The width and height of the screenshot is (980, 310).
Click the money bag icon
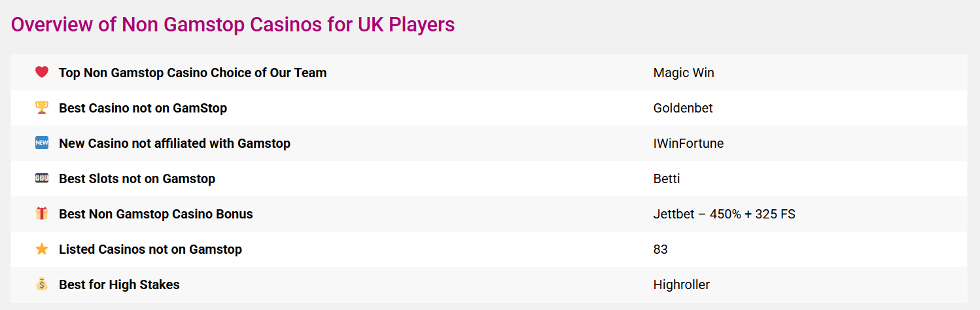(x=42, y=284)
